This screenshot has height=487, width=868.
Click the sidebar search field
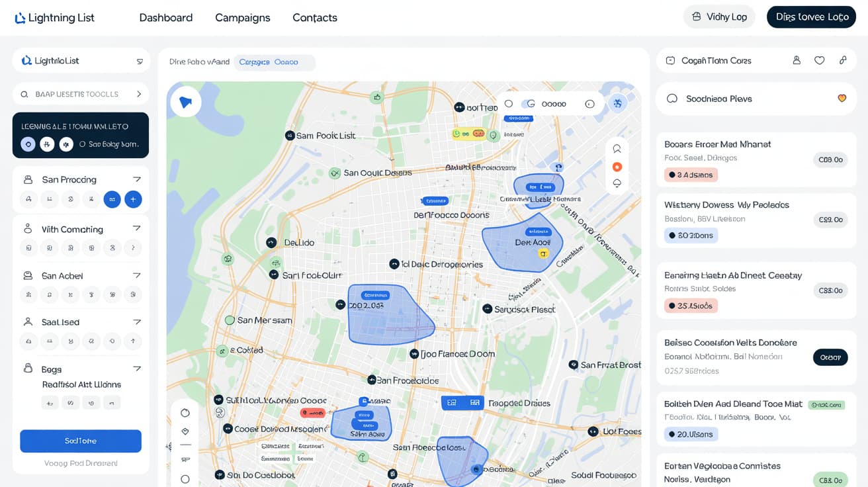pos(81,94)
